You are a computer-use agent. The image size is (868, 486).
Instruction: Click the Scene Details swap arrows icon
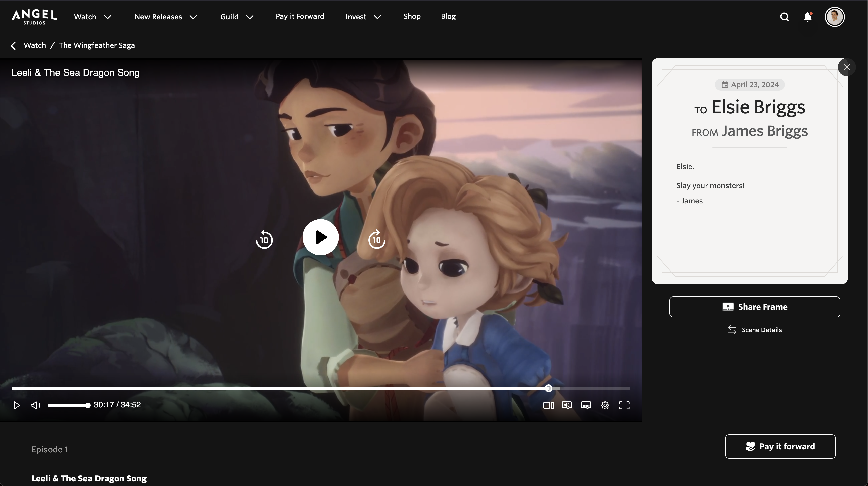point(732,330)
